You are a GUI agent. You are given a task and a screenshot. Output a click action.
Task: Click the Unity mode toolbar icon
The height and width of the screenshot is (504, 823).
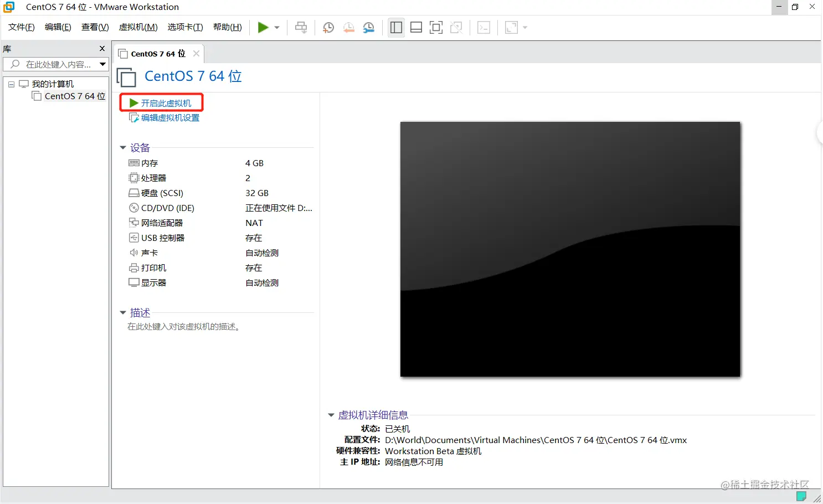456,27
